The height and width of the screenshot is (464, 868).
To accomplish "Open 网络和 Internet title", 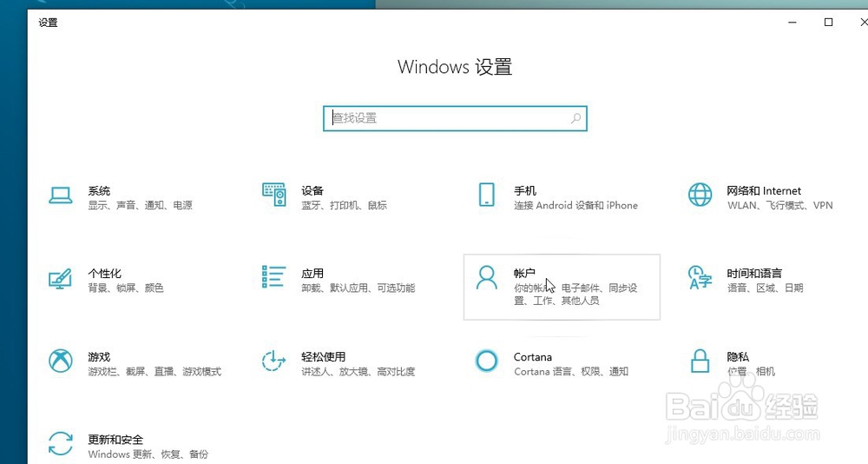I will coord(764,190).
